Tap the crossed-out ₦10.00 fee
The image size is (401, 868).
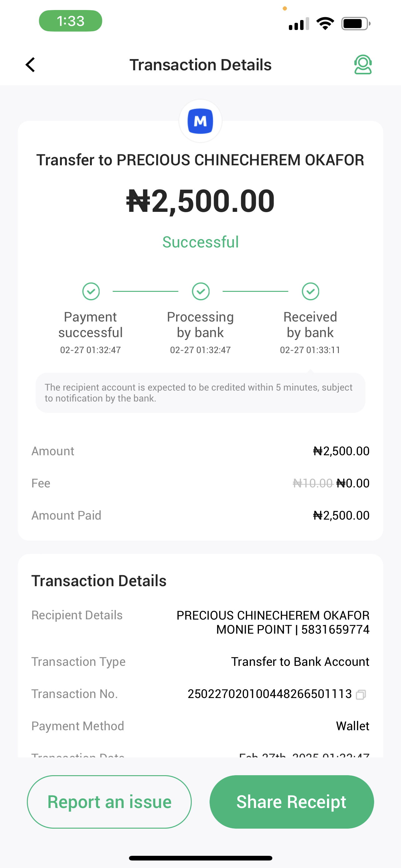coord(312,483)
